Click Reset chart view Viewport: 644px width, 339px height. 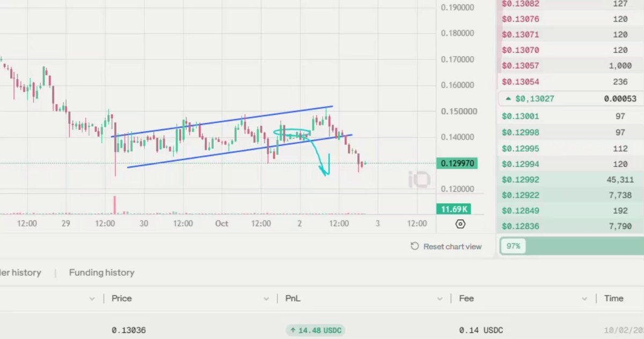(x=446, y=247)
